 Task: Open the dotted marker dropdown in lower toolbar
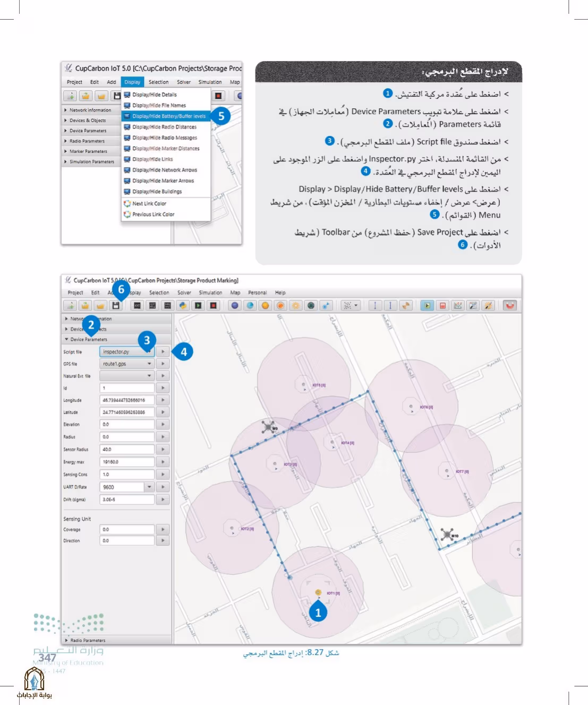pyautogui.click(x=351, y=305)
